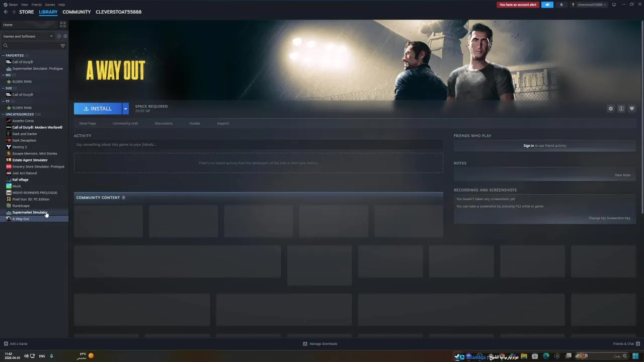Viewport: 644px width, 362px height.
Task: Open advanced filter options icon
Action: coord(63,46)
